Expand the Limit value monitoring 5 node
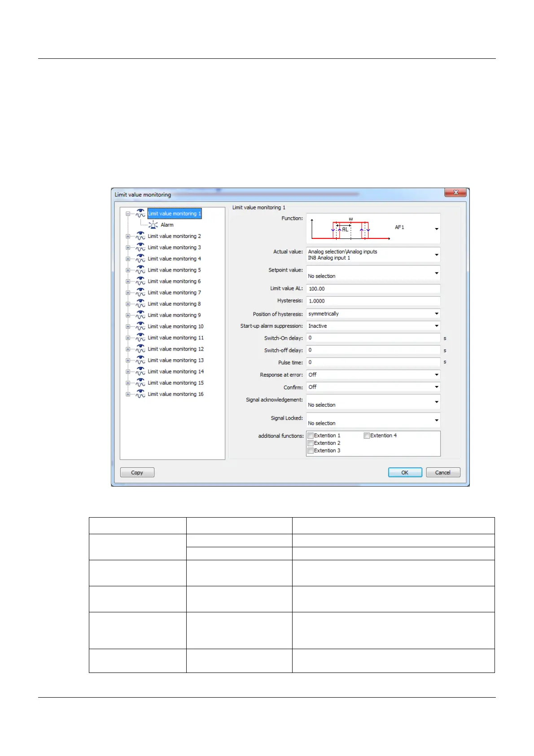 coord(128,270)
